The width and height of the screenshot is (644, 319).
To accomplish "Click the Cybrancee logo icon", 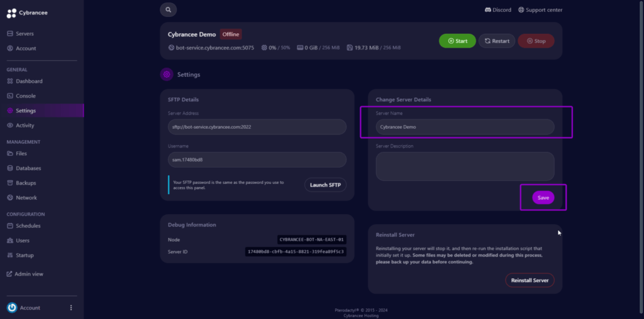I will 11,13.
